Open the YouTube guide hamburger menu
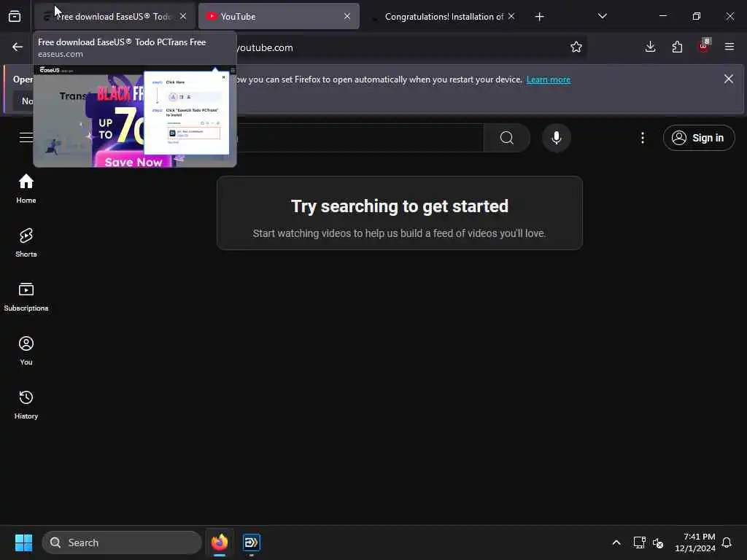The height and width of the screenshot is (560, 747). (x=26, y=138)
